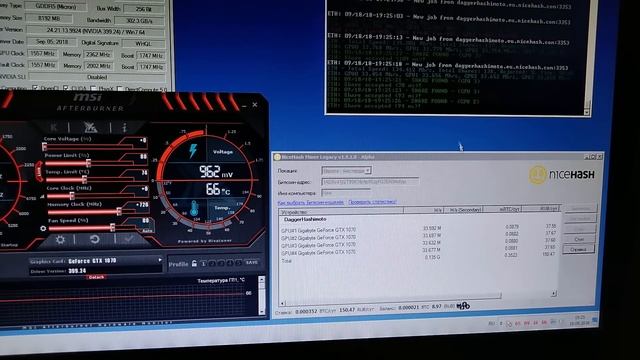Adjust the Core Clock slider handle
Viewport: 640px width, 360px height.
(72, 196)
